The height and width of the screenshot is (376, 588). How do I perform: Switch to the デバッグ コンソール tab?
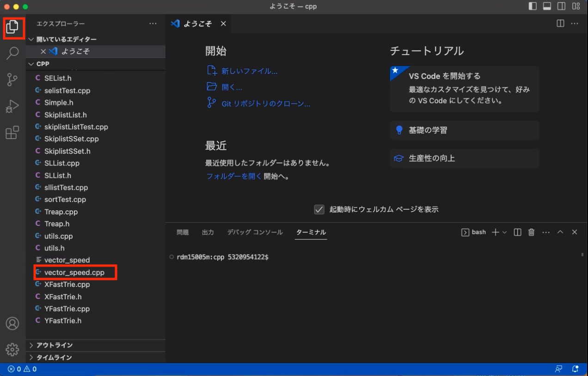pos(255,232)
